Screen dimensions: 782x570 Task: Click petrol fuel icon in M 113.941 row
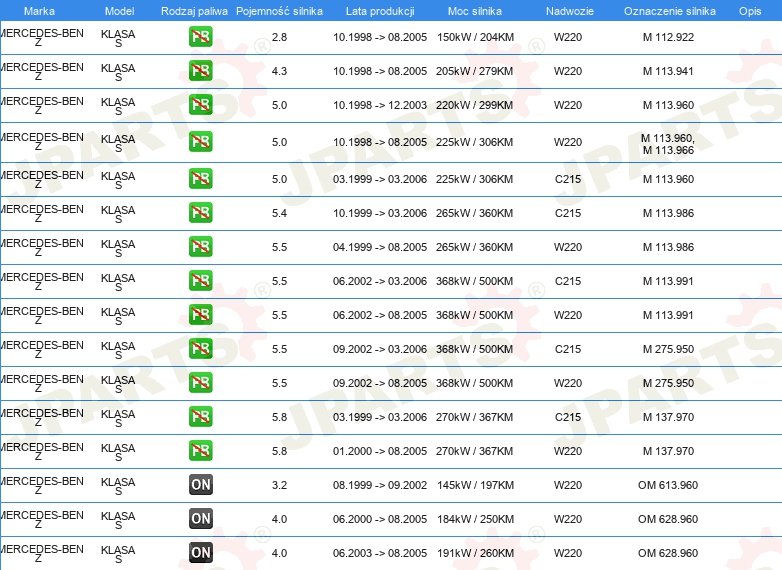200,71
